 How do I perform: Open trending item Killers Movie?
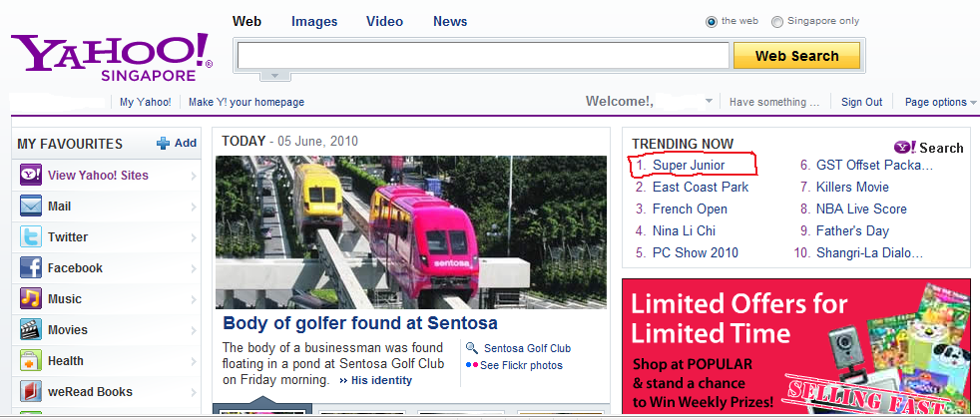point(852,187)
